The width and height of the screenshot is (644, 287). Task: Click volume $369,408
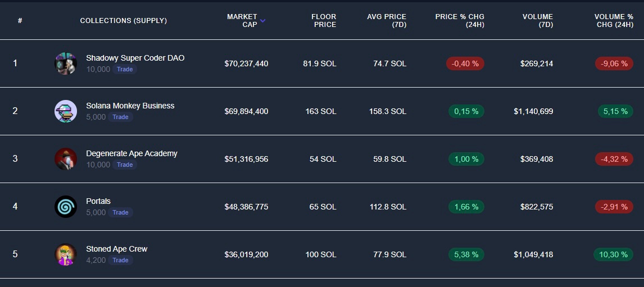click(x=537, y=159)
